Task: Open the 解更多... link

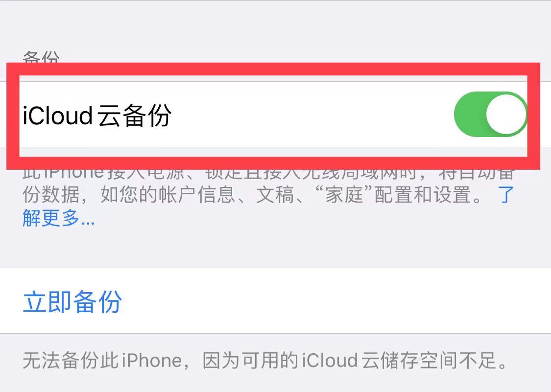Action: pyautogui.click(x=59, y=218)
